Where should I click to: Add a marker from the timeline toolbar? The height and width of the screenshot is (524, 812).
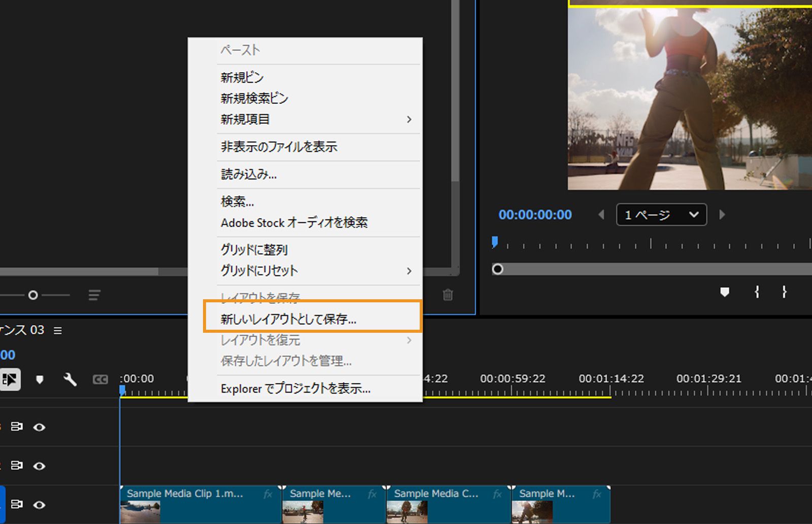[x=40, y=379]
